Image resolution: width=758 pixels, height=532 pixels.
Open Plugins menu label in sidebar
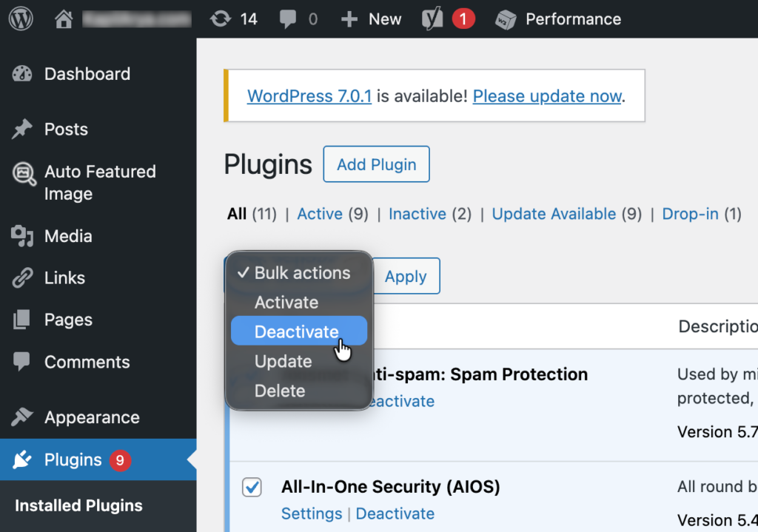73,460
